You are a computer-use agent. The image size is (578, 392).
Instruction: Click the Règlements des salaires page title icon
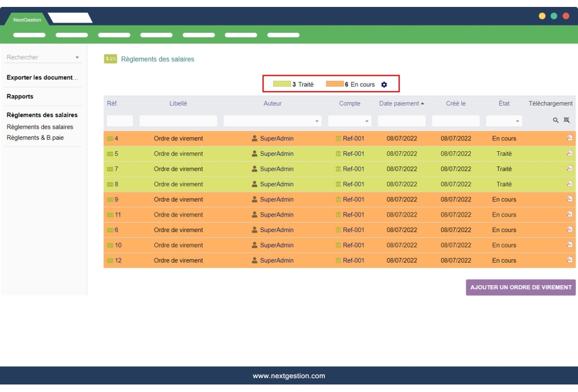(110, 59)
